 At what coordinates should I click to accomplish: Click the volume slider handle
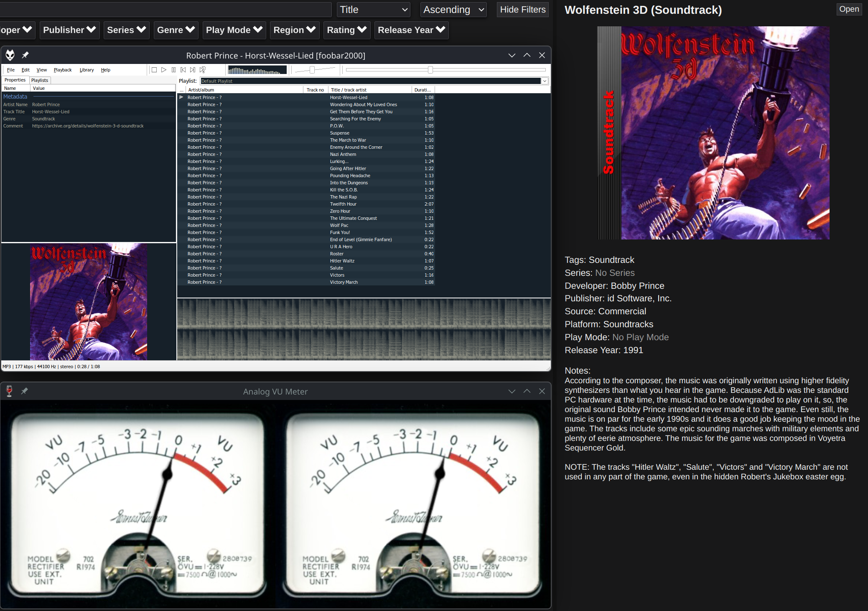[312, 70]
